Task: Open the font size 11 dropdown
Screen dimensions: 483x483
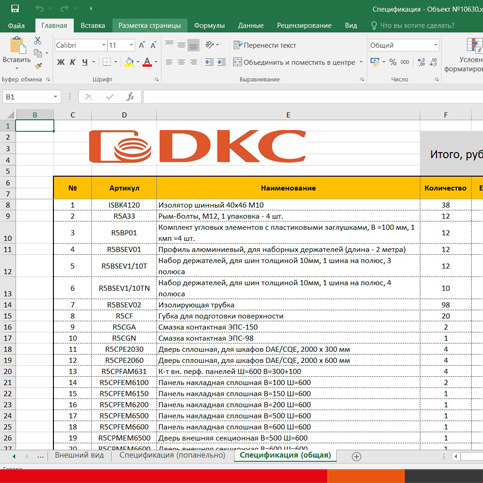Action: pyautogui.click(x=131, y=45)
